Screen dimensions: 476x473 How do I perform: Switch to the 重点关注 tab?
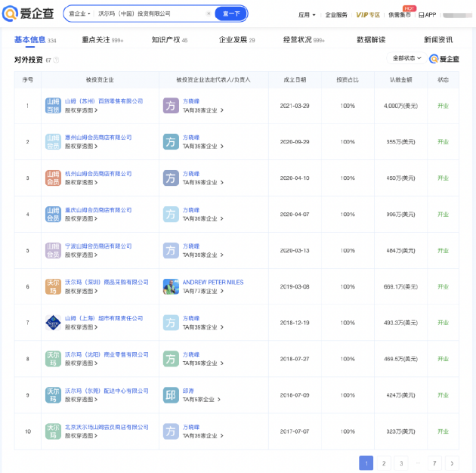[102, 40]
